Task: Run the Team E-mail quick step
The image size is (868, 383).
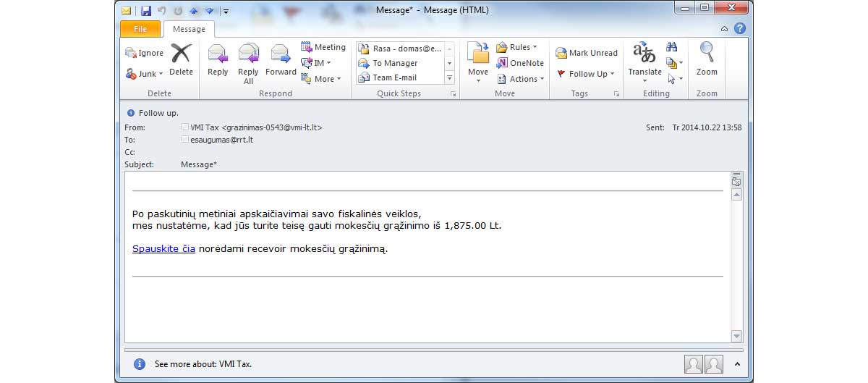Action: (x=400, y=77)
